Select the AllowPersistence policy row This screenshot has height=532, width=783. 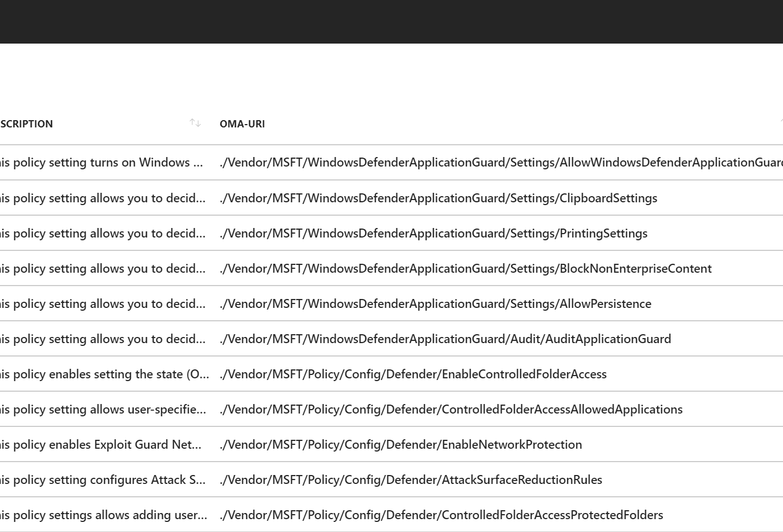[435, 303]
